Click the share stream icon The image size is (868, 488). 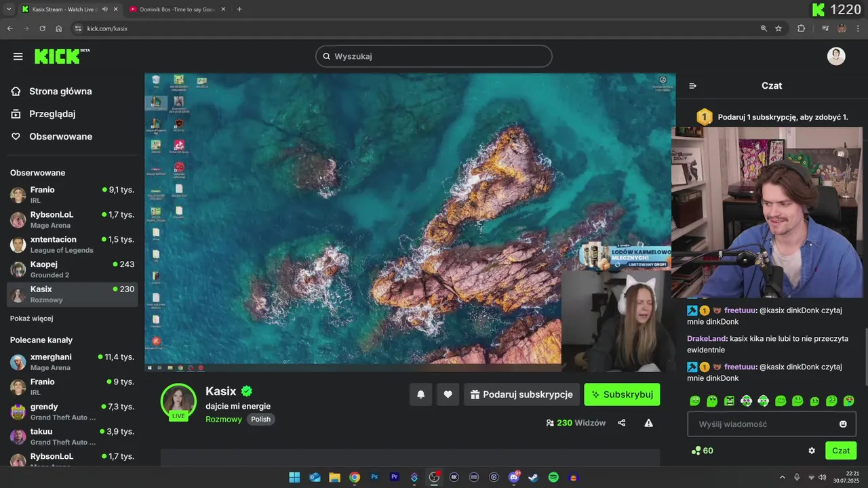click(622, 423)
